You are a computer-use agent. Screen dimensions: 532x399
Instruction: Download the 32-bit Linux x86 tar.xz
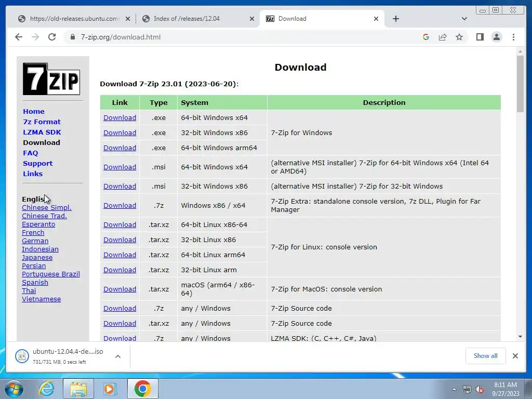(x=120, y=240)
